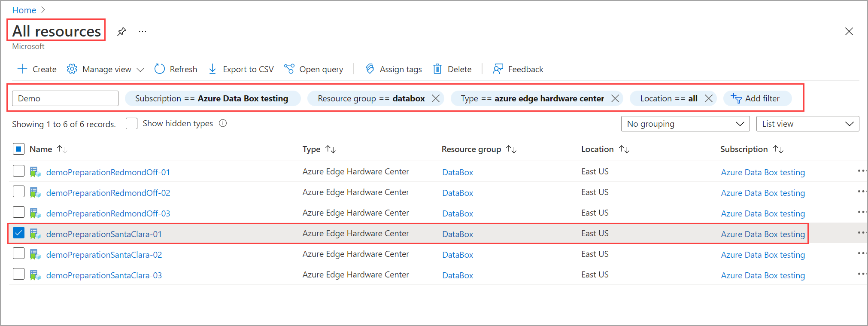The height and width of the screenshot is (326, 868).
Task: Expand the No grouping dropdown
Action: [x=685, y=124]
